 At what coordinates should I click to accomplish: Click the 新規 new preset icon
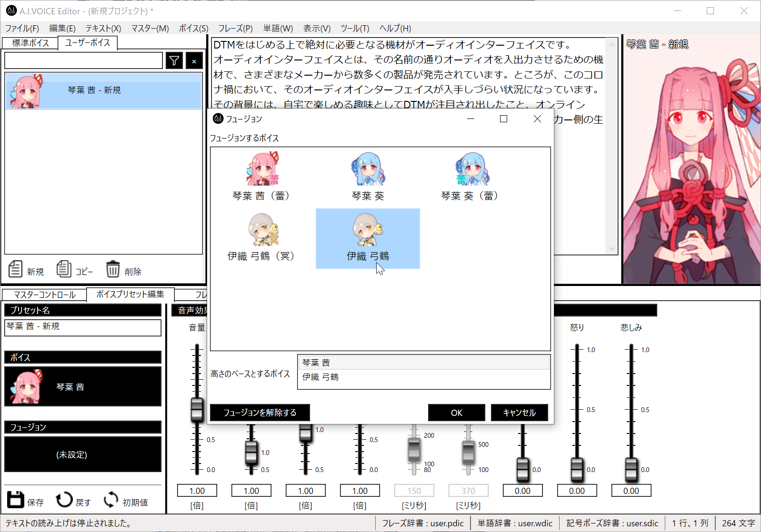(15, 269)
